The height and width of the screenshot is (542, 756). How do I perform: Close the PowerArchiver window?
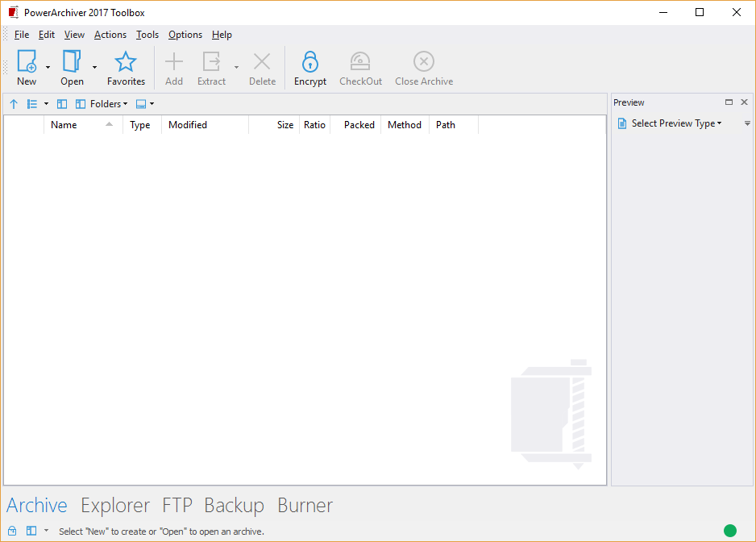736,13
